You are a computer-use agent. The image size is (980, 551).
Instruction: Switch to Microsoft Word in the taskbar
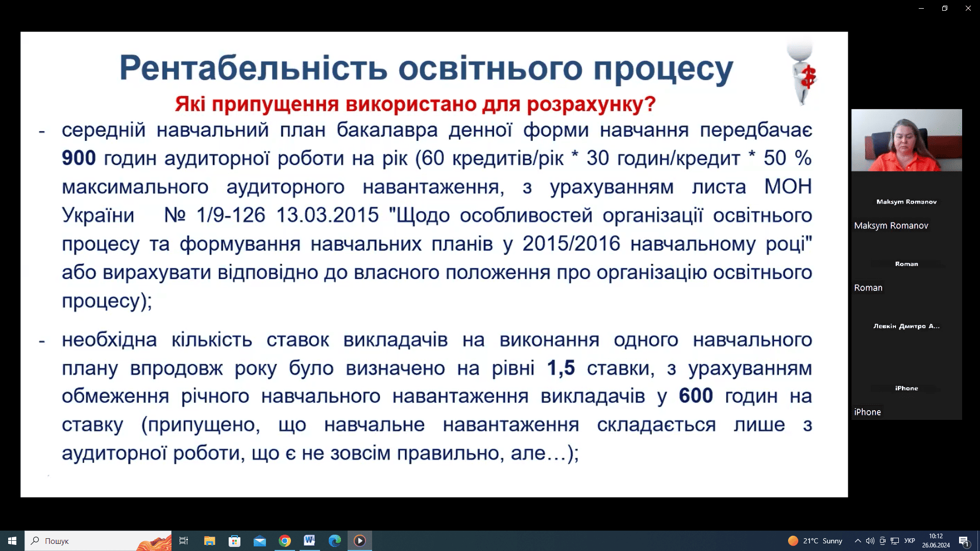coord(309,541)
